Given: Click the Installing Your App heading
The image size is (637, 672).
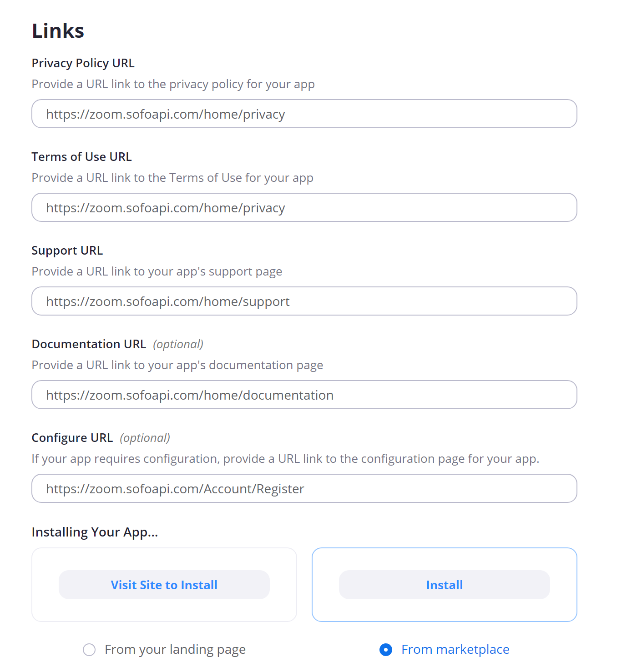Looking at the screenshot, I should point(95,532).
